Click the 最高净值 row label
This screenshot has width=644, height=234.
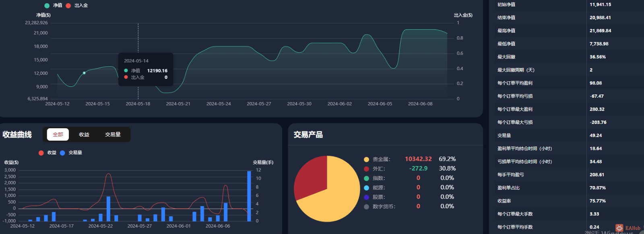[506, 31]
